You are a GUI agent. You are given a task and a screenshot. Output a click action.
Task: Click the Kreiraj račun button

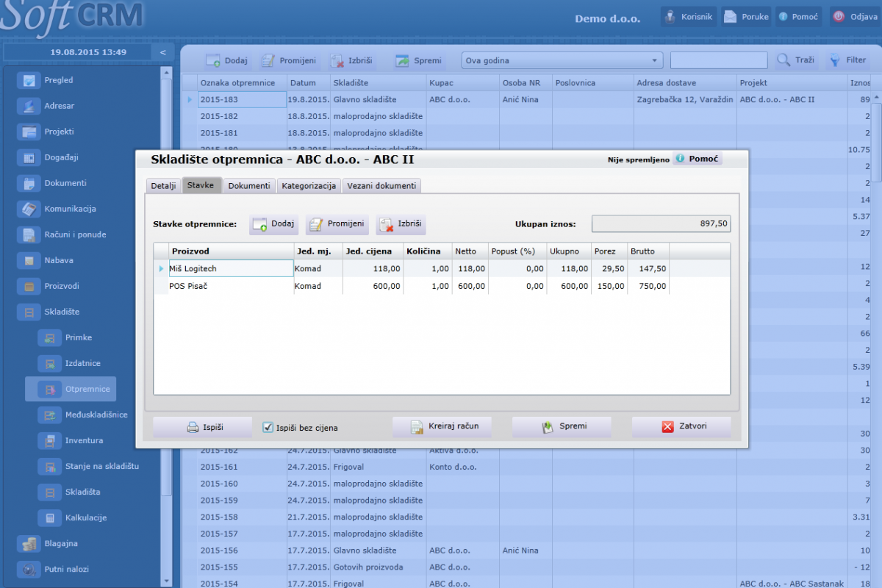442,427
